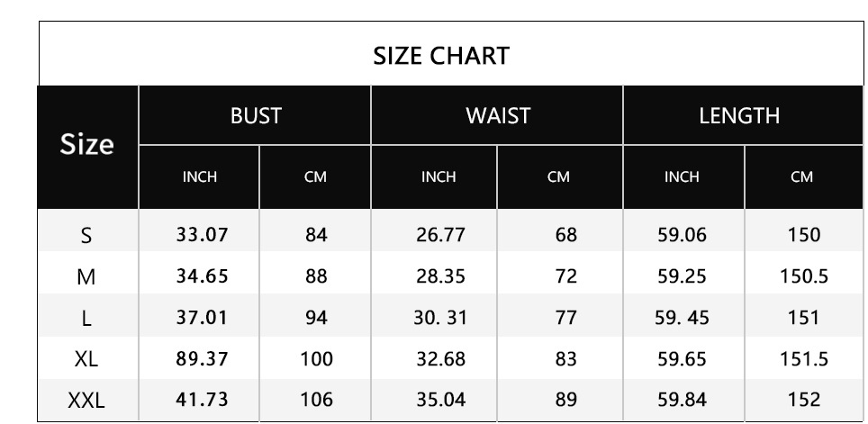Select bust value 33.07 inches
The width and height of the screenshot is (868, 424).
pos(202,235)
